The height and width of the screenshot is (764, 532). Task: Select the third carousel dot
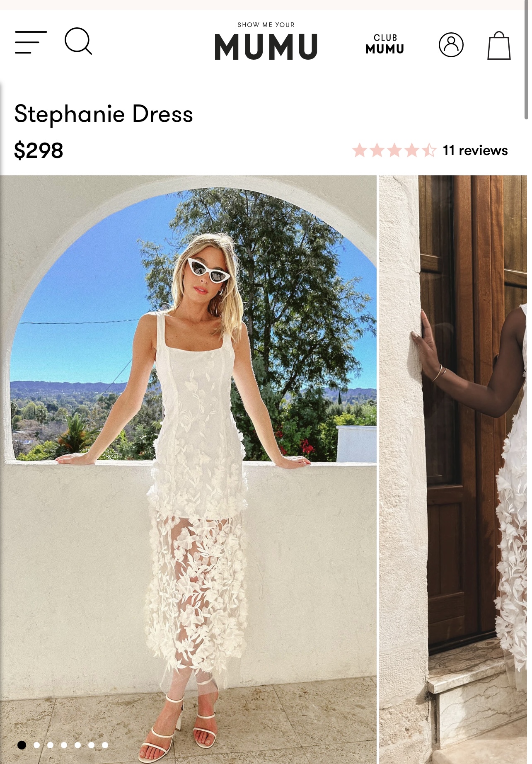point(50,745)
